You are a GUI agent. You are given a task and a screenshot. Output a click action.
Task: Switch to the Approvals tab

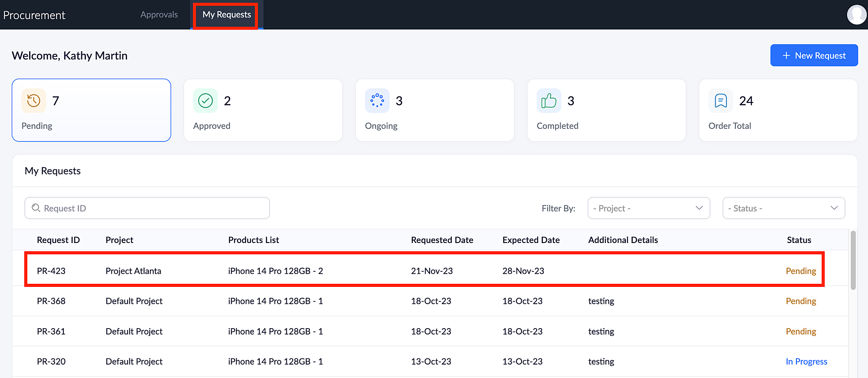(159, 15)
